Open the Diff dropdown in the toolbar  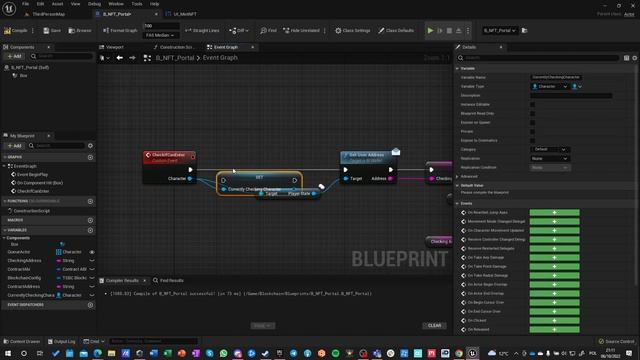(x=239, y=31)
